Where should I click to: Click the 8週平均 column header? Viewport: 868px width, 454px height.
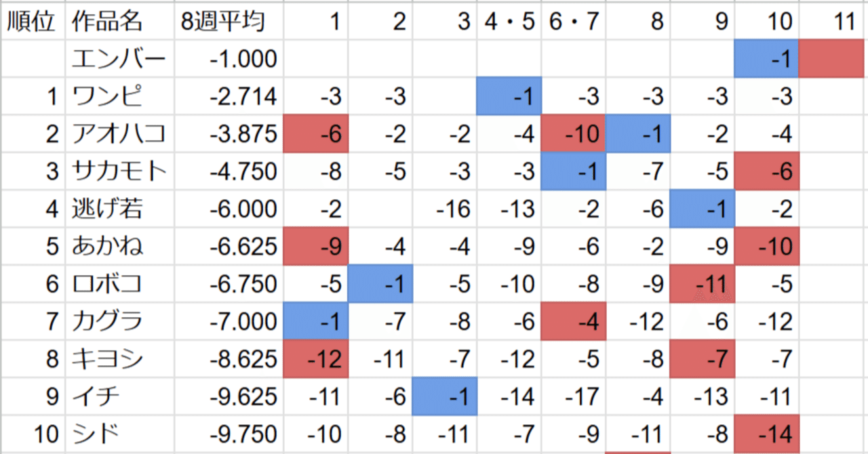[x=229, y=22]
